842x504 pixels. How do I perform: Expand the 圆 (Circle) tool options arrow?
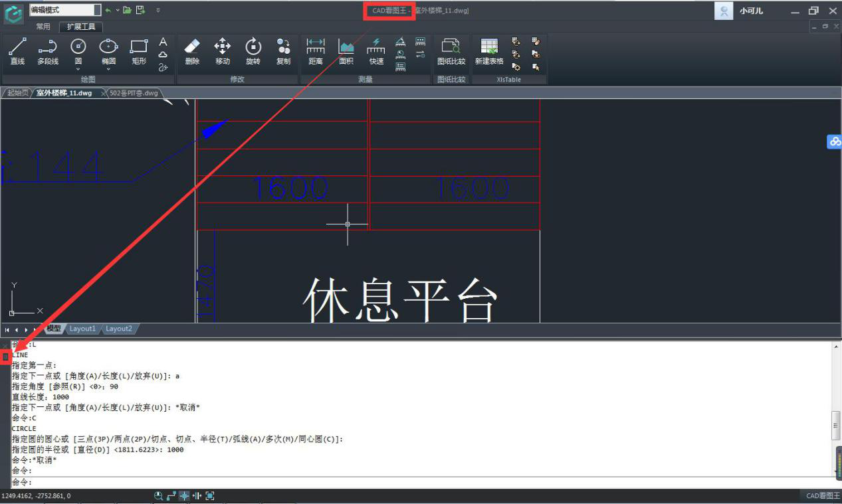coord(78,69)
